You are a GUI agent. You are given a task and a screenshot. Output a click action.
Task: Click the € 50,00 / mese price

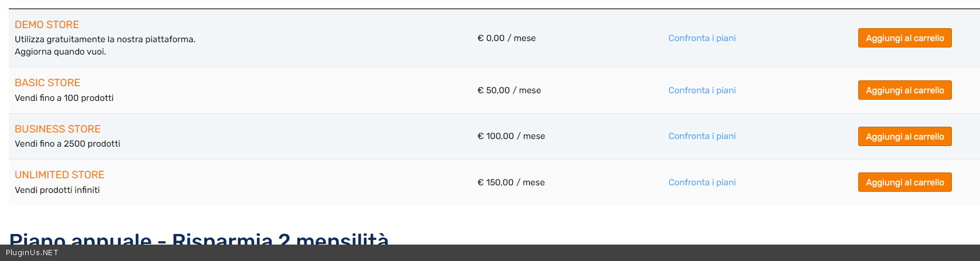point(509,90)
